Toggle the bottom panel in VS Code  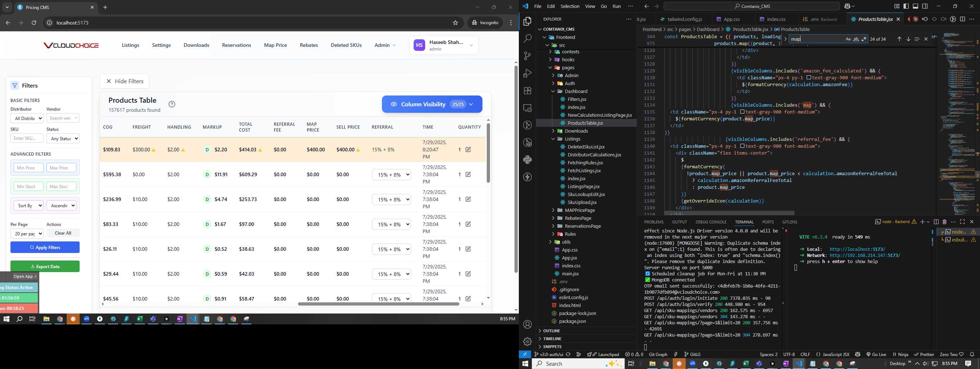(916, 6)
